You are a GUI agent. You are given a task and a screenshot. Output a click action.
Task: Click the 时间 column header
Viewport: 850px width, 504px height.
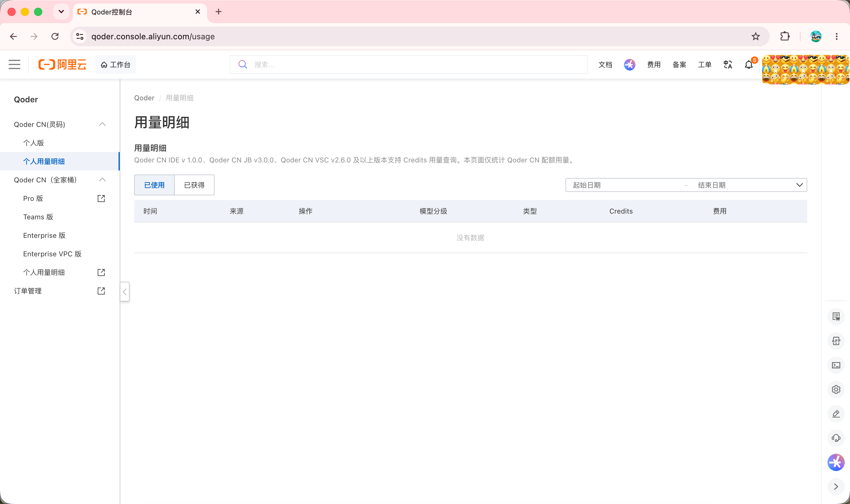click(150, 211)
